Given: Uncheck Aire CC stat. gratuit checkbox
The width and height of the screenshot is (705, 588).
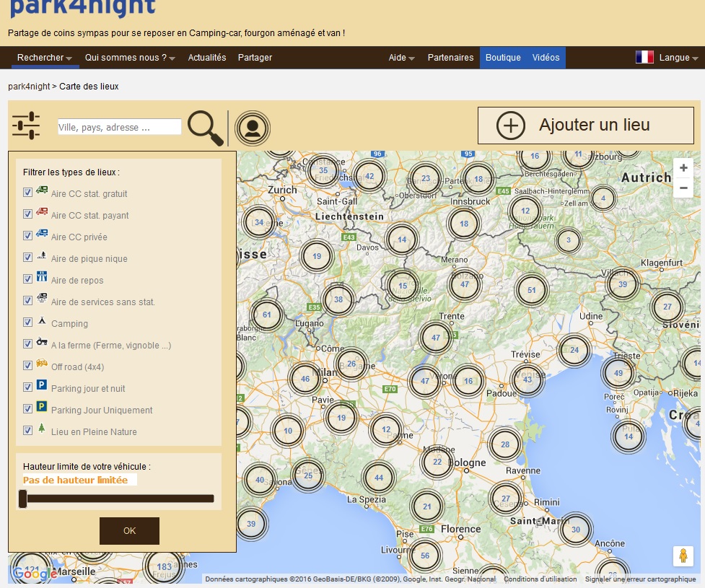Looking at the screenshot, I should pos(27,193).
